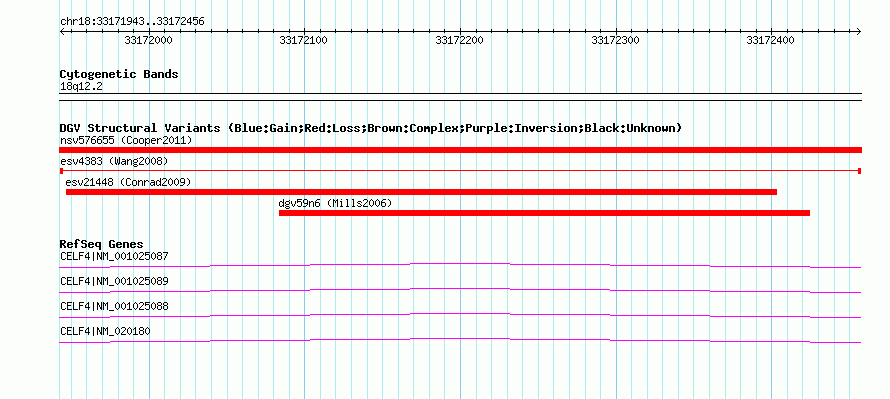Click the CELF4|NM_020180 gene label
The image size is (890, 399).
pos(105,331)
